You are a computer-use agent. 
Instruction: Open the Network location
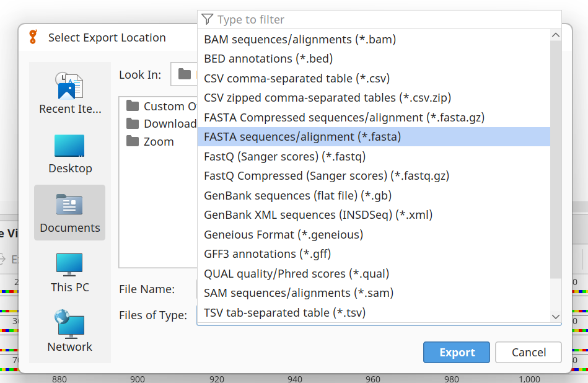[69, 332]
